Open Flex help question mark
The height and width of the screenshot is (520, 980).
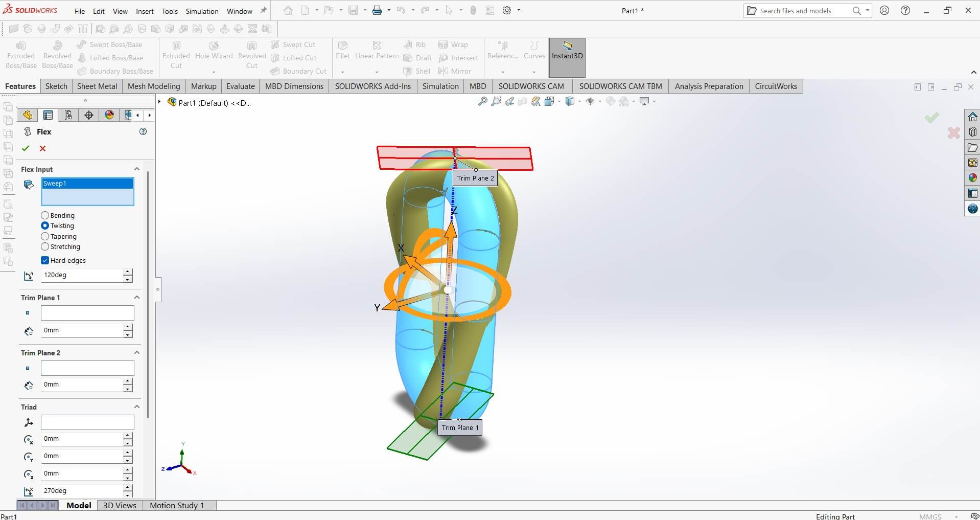(x=143, y=131)
